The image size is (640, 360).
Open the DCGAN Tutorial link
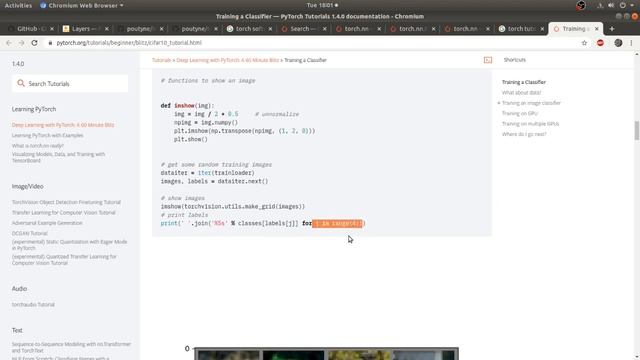pos(29,233)
